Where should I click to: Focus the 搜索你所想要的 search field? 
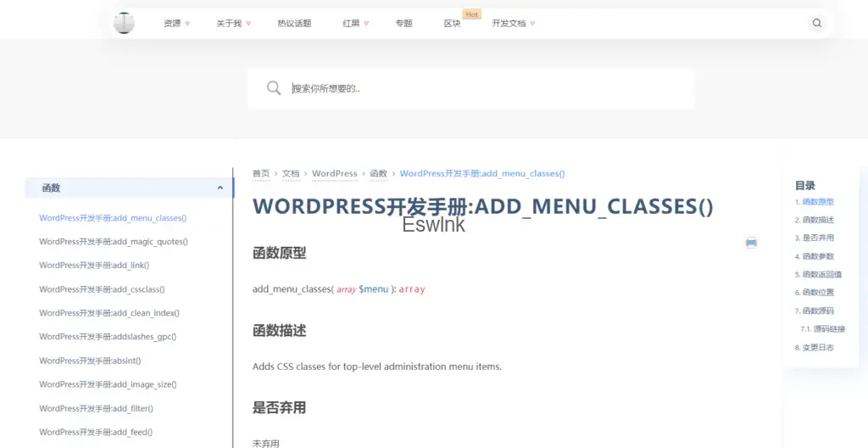pos(483,88)
